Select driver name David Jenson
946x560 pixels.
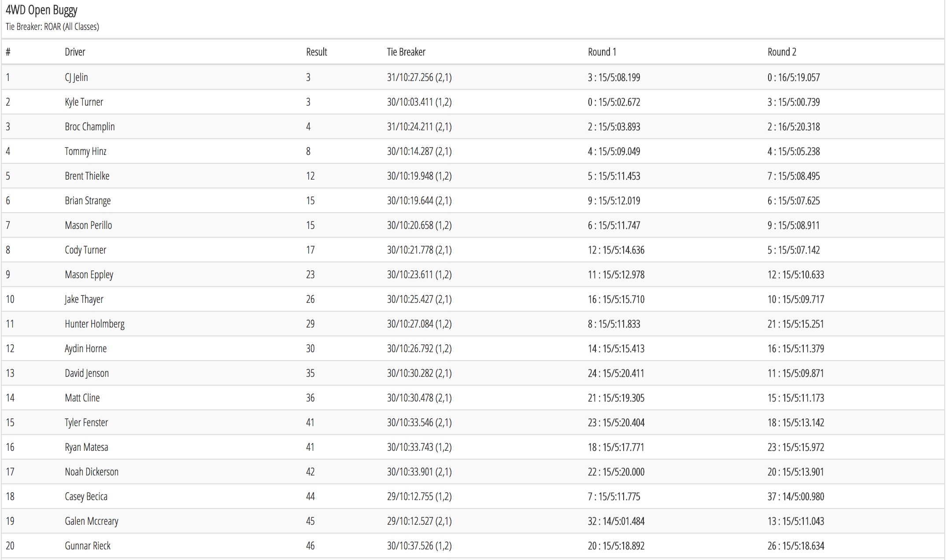click(87, 373)
